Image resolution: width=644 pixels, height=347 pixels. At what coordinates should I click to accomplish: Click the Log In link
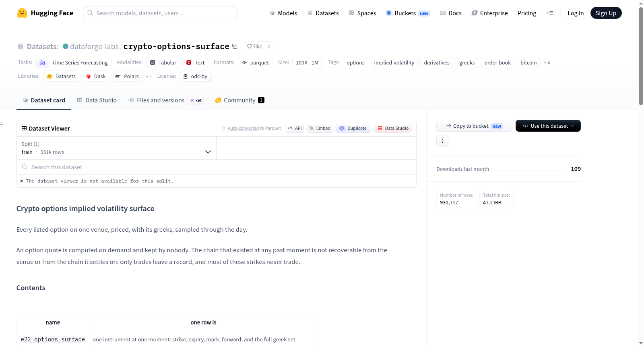click(x=576, y=13)
